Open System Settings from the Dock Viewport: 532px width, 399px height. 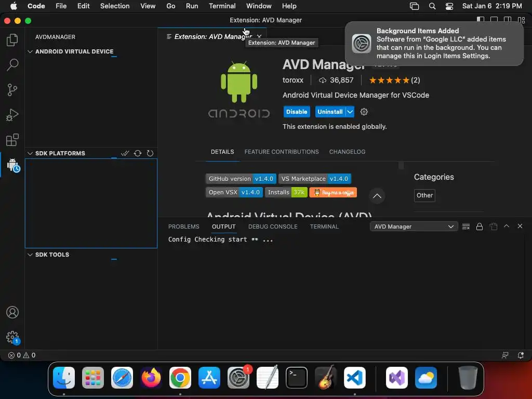point(238,378)
